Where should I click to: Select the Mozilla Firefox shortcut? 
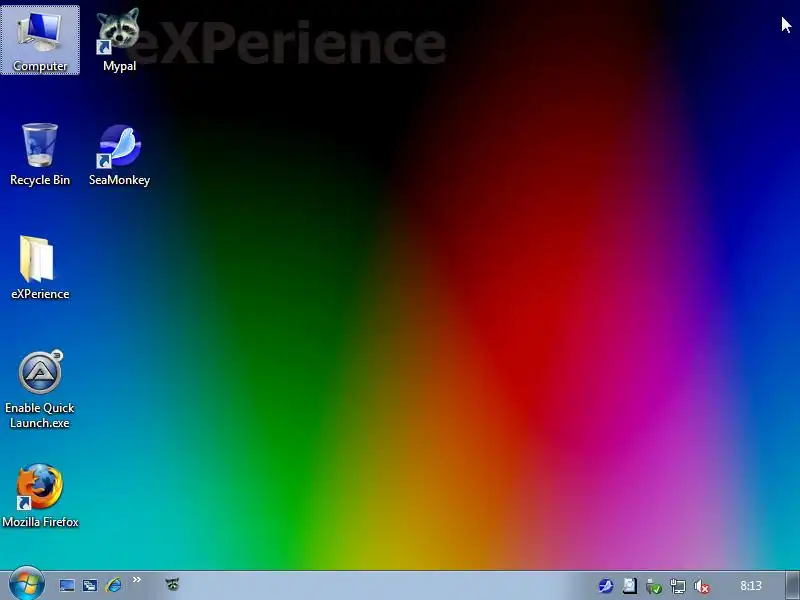click(40, 495)
